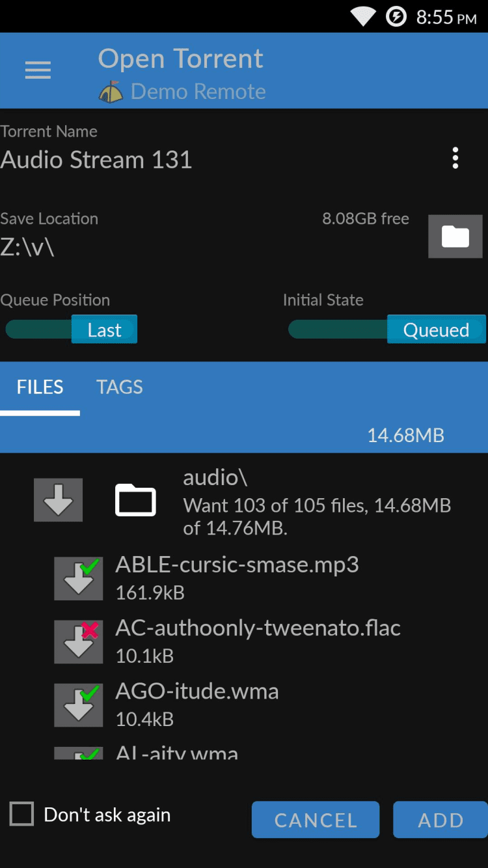Check the Don't ask again checkbox
The width and height of the screenshot is (488, 868).
click(x=21, y=814)
